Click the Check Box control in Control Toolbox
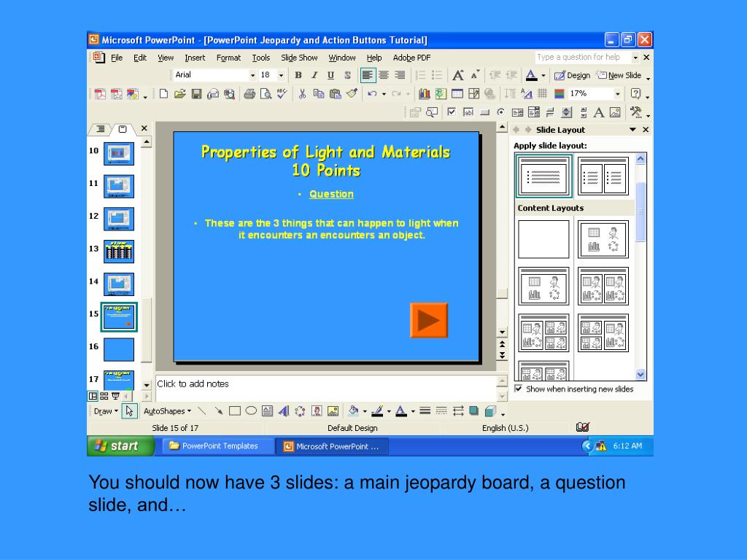The width and height of the screenshot is (747, 560). (451, 112)
